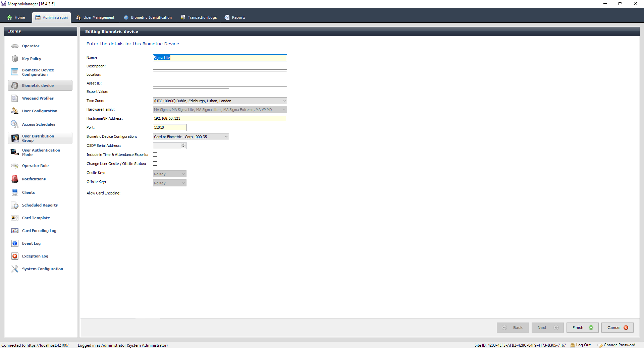Click the System Configuration tools icon
644x348 pixels.
pos(15,269)
